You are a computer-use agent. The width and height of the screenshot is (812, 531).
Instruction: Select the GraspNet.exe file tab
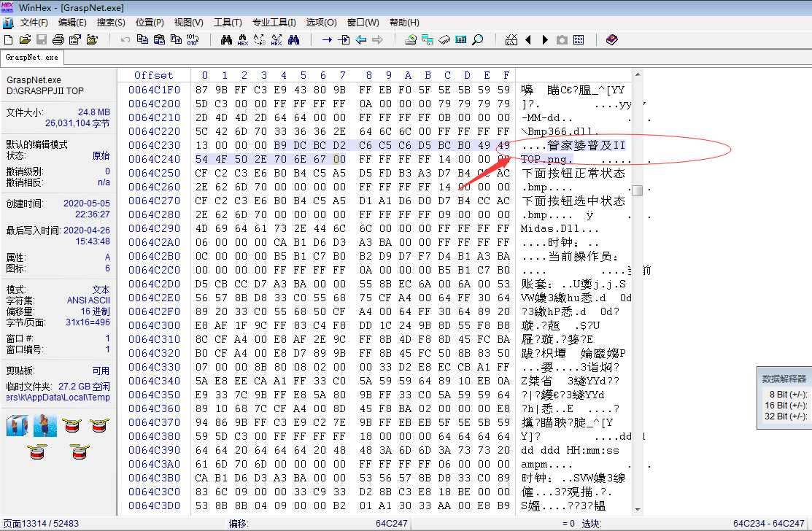pyautogui.click(x=31, y=58)
